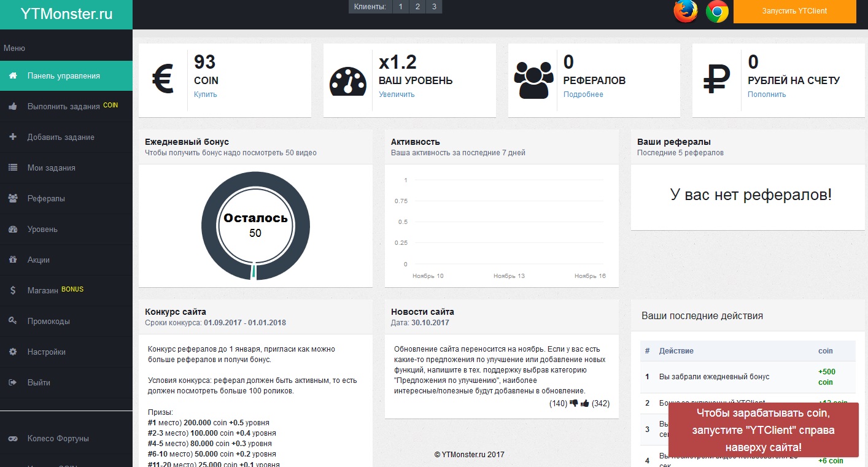The width and height of the screenshot is (868, 467).
Task: Click the gauge icon beside Уровень
Action: point(13,229)
